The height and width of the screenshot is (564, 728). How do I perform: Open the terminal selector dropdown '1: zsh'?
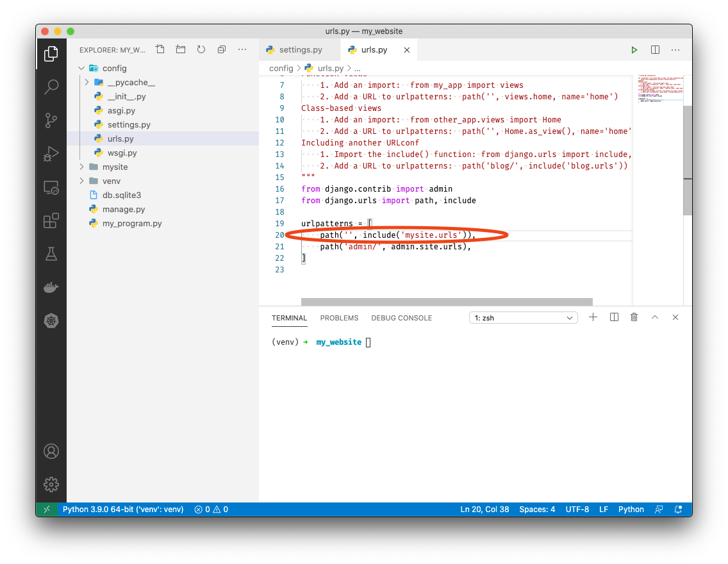(524, 318)
